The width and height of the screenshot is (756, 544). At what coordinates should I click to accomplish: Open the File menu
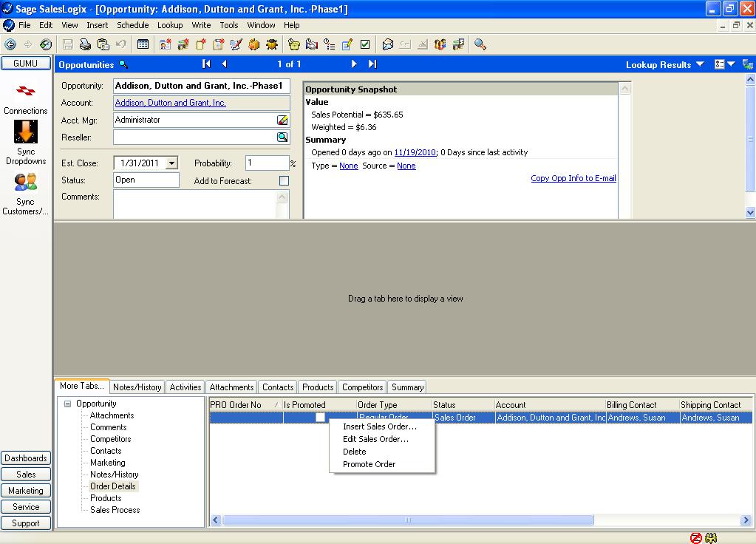24,25
